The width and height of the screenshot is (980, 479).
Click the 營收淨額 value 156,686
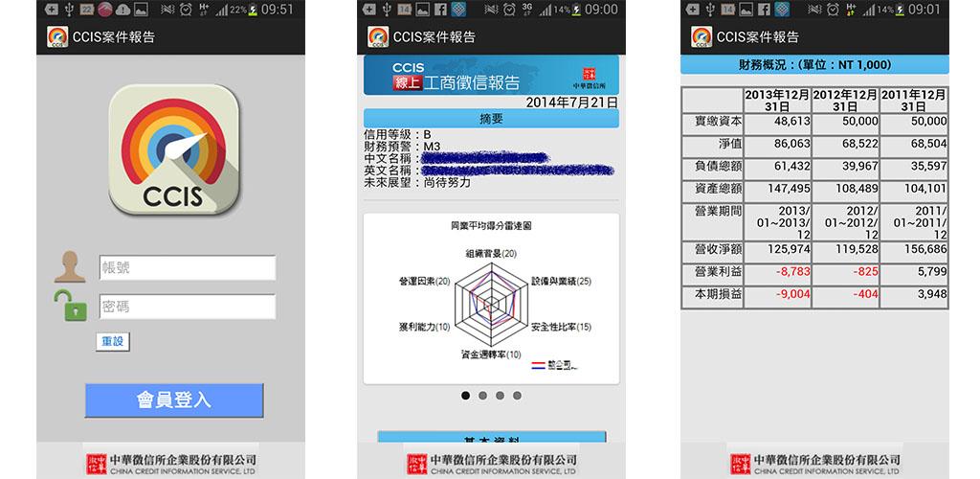925,249
